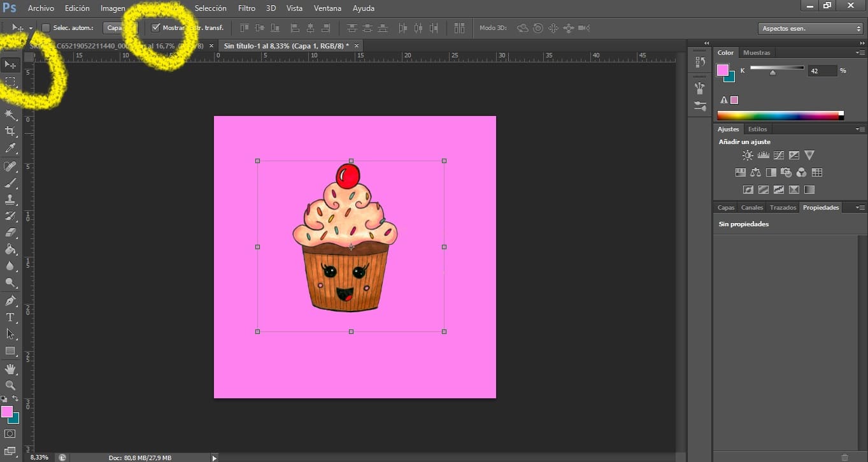Select the Eyedropper tool

(10, 148)
